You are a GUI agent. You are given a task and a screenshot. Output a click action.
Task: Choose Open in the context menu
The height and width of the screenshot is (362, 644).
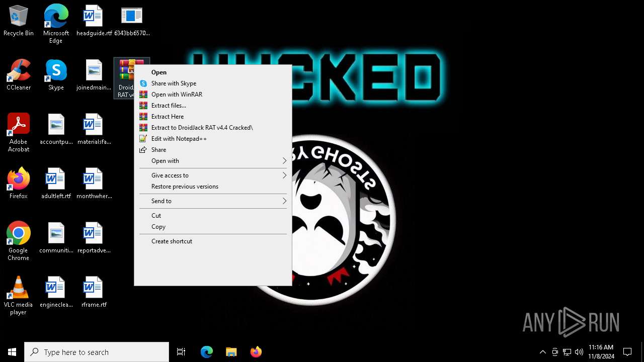pos(213,72)
